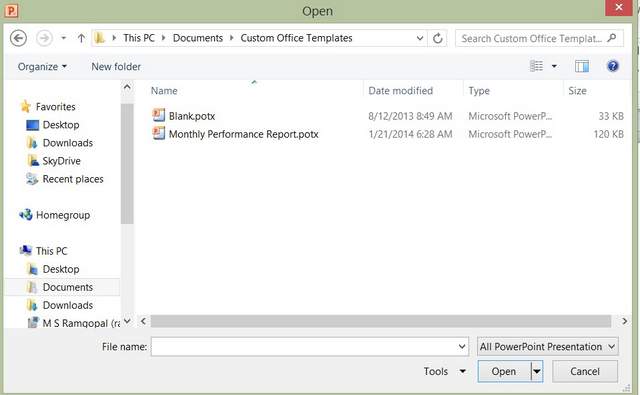
Task: Click the 1/21/2014 6:28 AM date cell
Action: click(x=410, y=134)
